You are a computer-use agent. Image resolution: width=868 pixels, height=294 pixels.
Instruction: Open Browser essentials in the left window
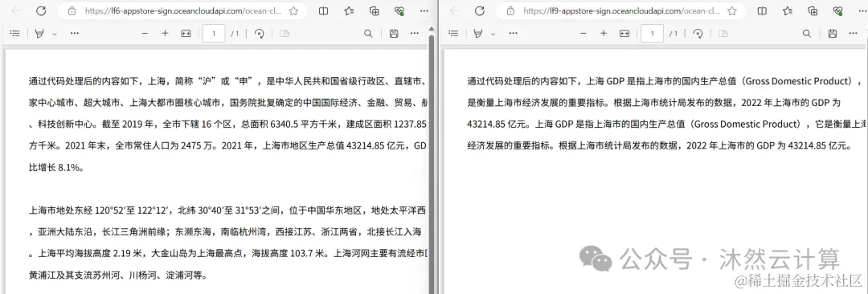399,11
